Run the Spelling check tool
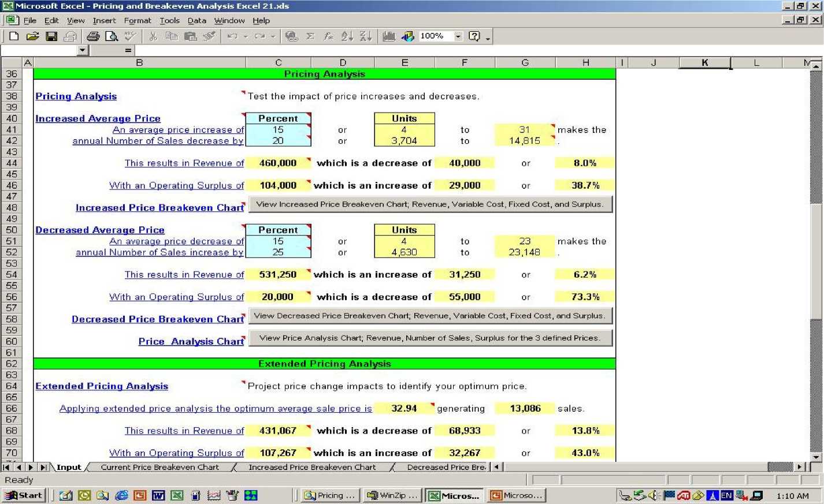 point(130,36)
